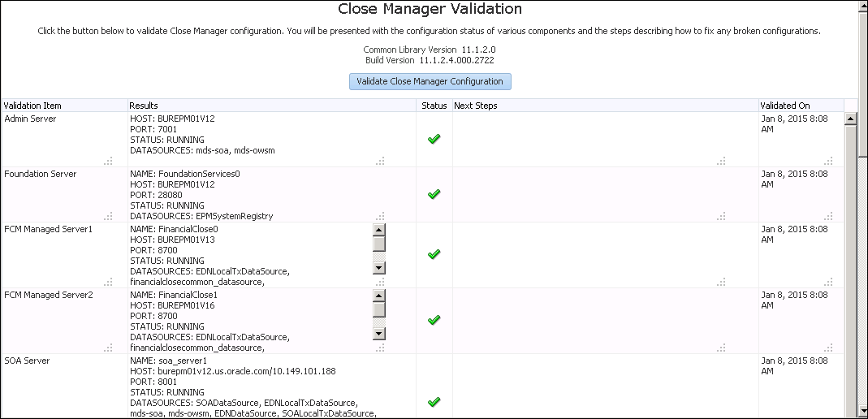Click resize grip in Foundation Server Next Steps cell

click(x=721, y=216)
